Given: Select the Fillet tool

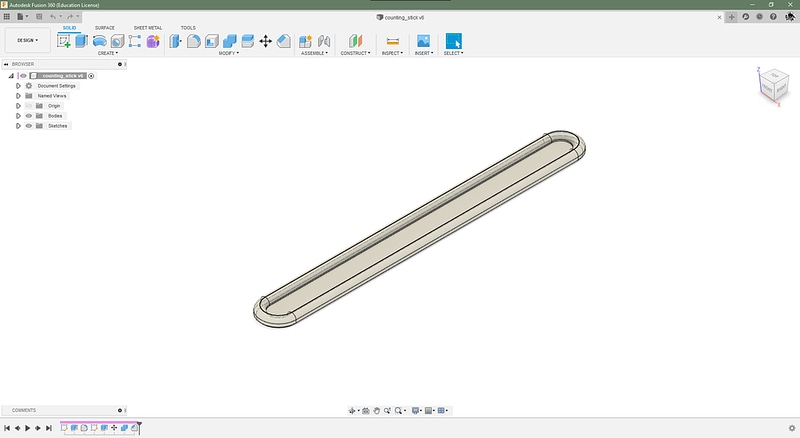Looking at the screenshot, I should click(x=193, y=41).
